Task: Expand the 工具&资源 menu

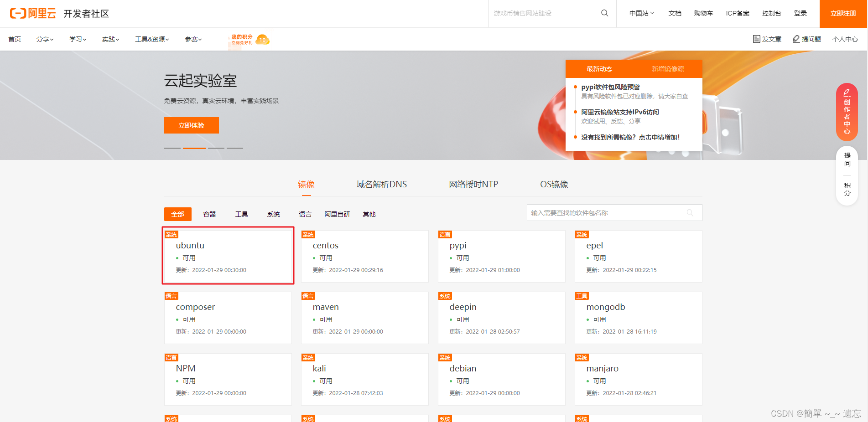Action: pos(152,39)
